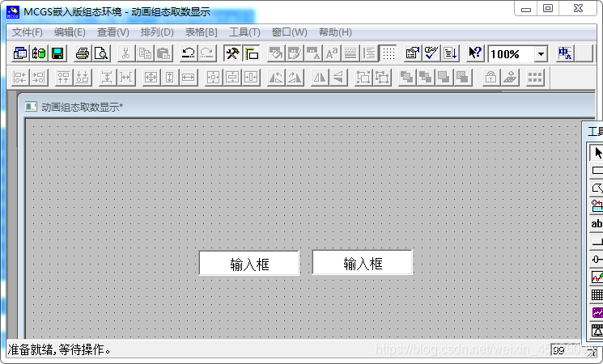Activate the context help pointer icon

click(x=475, y=53)
